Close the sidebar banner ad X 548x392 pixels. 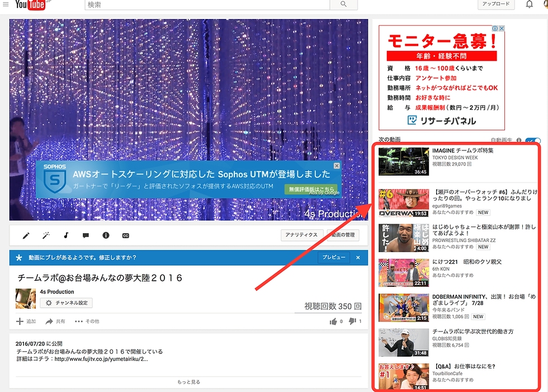502,29
